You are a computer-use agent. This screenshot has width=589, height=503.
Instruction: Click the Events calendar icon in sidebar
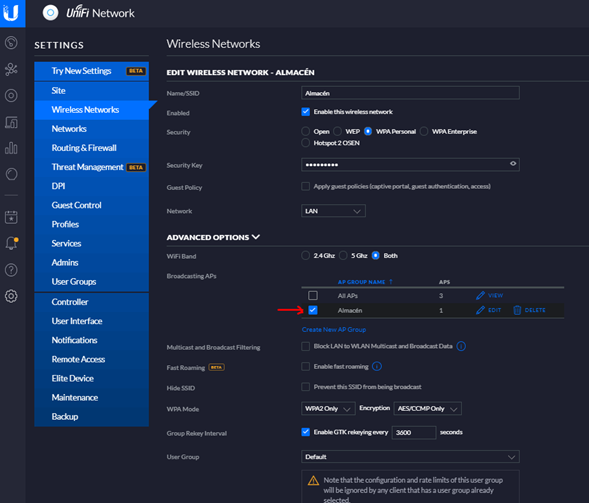pyautogui.click(x=11, y=217)
